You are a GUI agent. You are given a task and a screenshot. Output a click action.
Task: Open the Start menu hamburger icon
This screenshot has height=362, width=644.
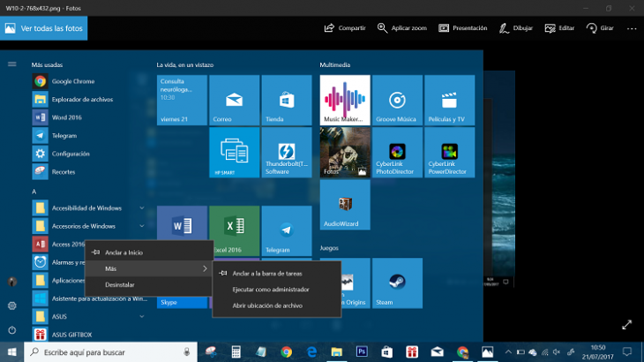point(12,64)
